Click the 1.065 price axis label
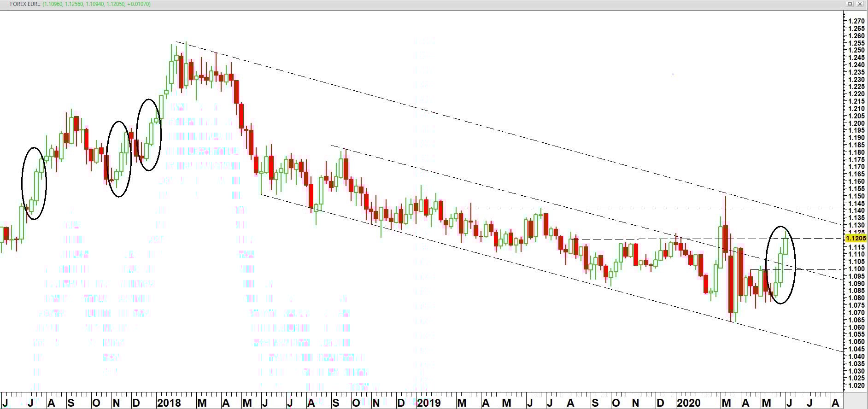 click(856, 320)
